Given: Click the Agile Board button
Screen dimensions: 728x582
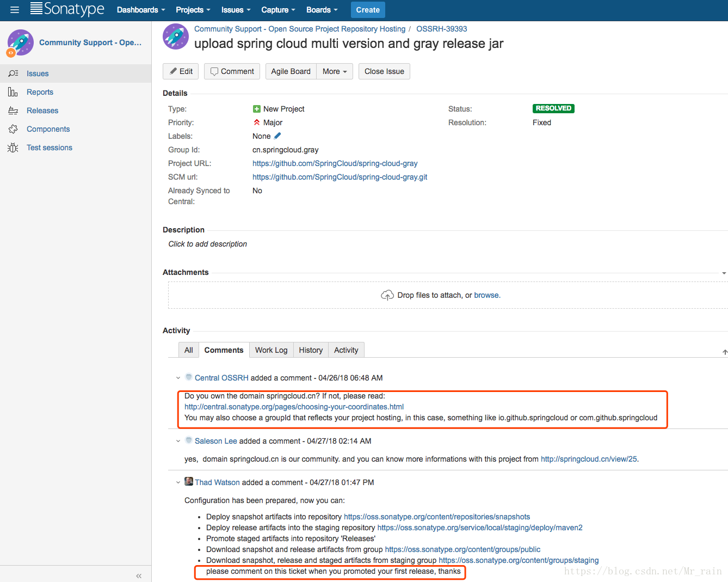Looking at the screenshot, I should click(x=291, y=71).
